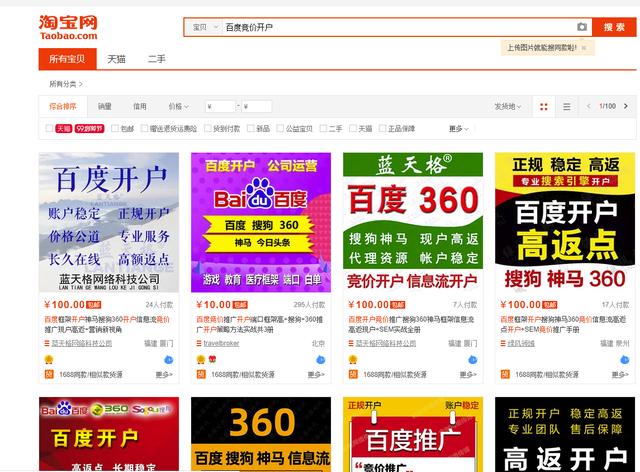Expand 更多 on fourth product card
The image size is (640, 472).
coord(620,374)
